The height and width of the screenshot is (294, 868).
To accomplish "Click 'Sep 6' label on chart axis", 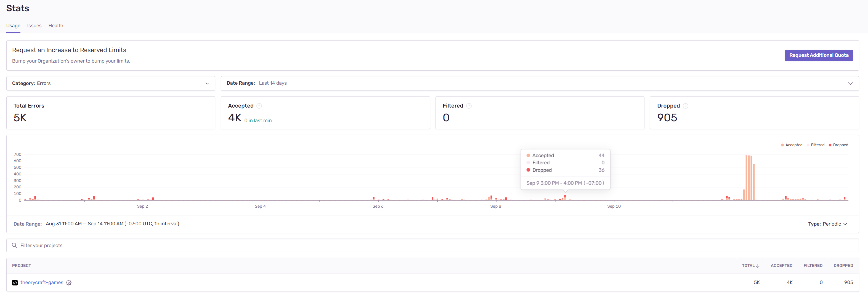I will 378,207.
